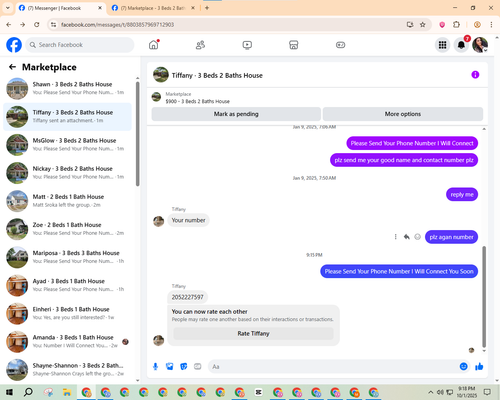Choose a GIF icon
Screen dimensions: 500x400
198,367
